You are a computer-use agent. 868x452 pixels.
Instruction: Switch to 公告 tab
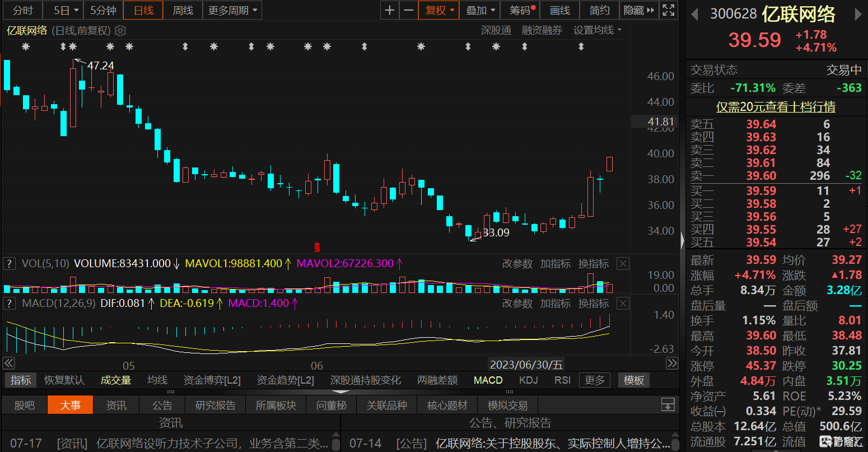[162, 405]
